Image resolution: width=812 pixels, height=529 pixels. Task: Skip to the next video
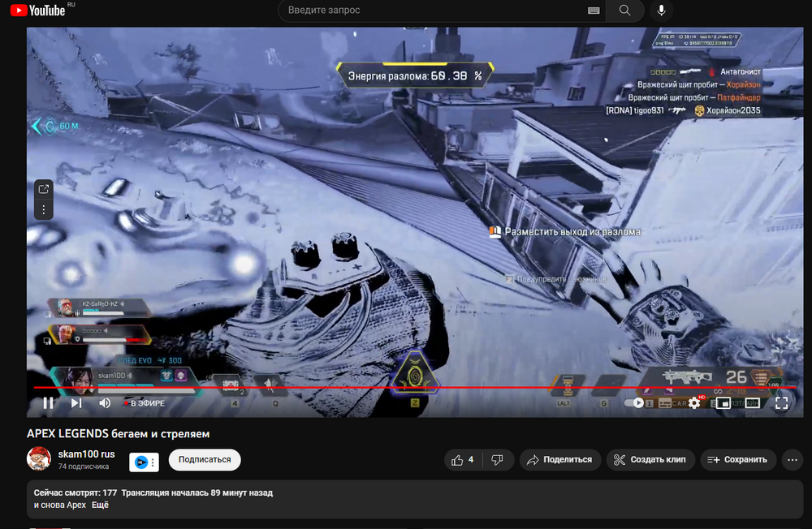pyautogui.click(x=76, y=402)
